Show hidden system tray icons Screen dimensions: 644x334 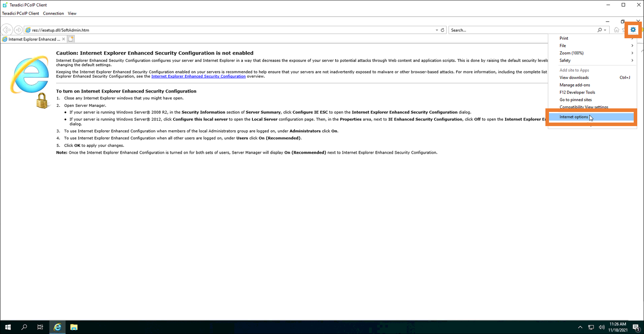(x=580, y=327)
